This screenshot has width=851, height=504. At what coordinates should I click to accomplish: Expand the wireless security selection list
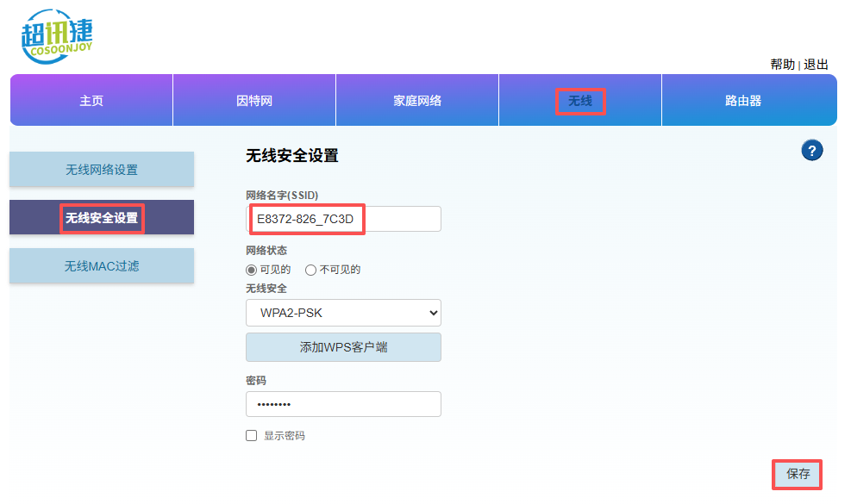(343, 312)
